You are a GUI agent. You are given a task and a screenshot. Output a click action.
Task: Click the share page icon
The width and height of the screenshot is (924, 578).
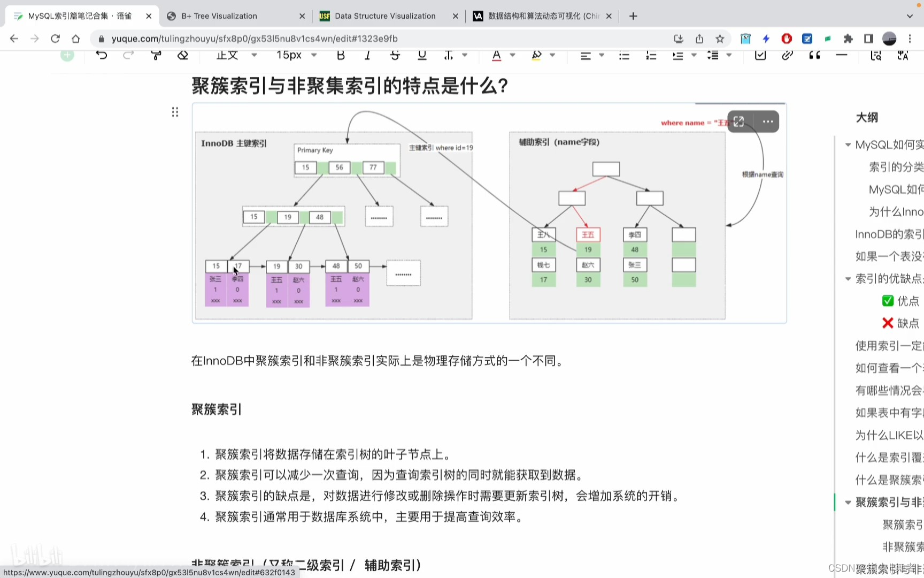pyautogui.click(x=699, y=39)
